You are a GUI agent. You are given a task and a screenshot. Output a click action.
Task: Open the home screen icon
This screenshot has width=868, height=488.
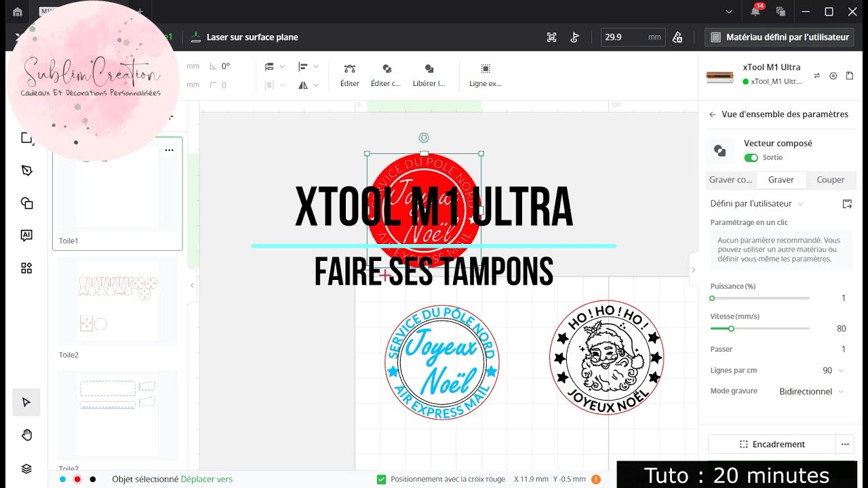coord(17,12)
